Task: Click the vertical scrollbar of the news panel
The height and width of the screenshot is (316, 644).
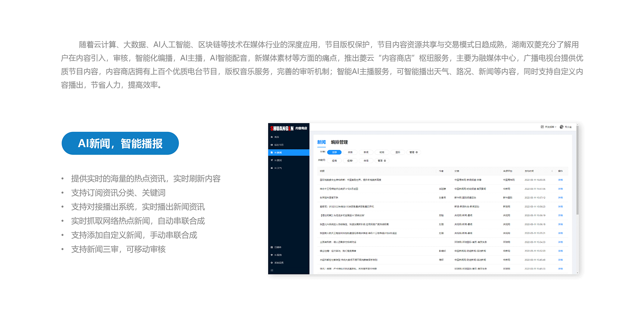Action: tap(578, 170)
